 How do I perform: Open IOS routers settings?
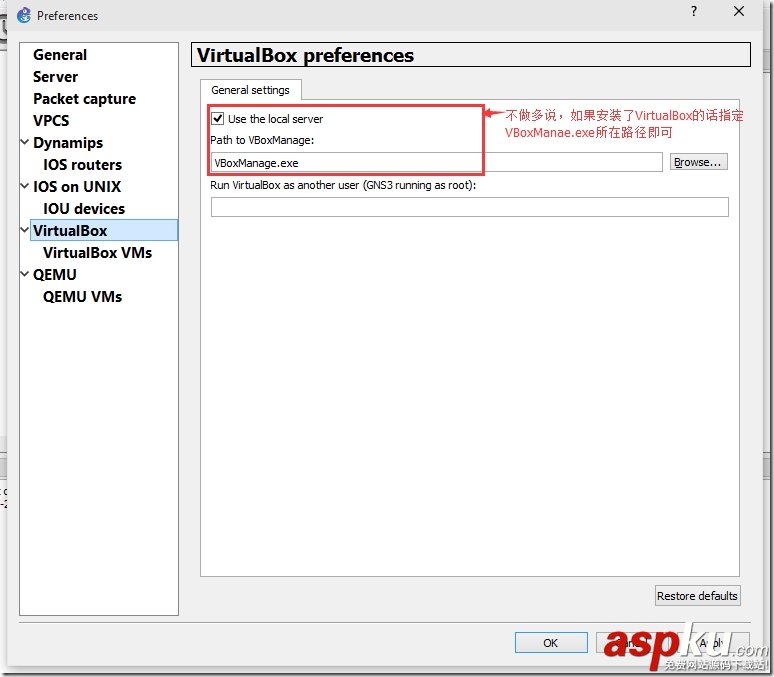[82, 164]
